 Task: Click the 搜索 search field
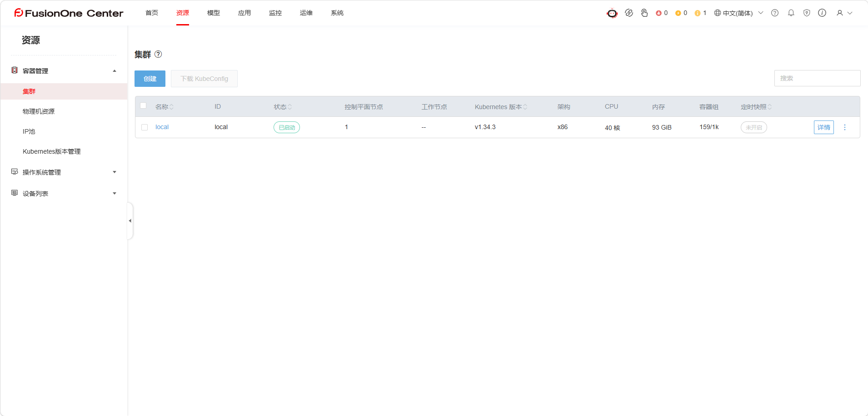click(817, 78)
